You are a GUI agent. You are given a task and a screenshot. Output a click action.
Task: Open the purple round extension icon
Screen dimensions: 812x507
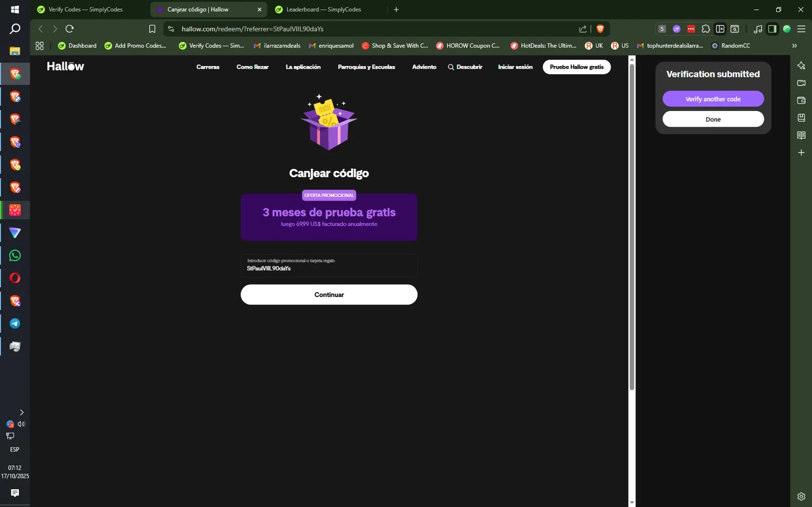pos(677,29)
